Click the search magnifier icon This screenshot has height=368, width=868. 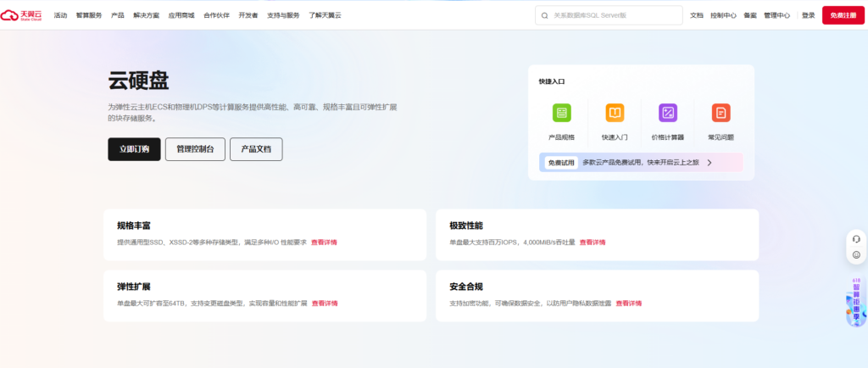(544, 15)
